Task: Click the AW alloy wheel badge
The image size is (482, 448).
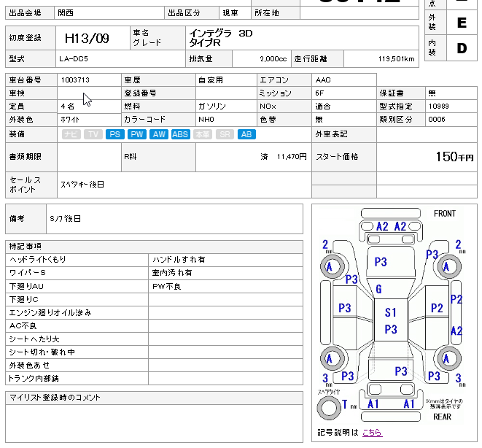Action: pyautogui.click(x=159, y=134)
